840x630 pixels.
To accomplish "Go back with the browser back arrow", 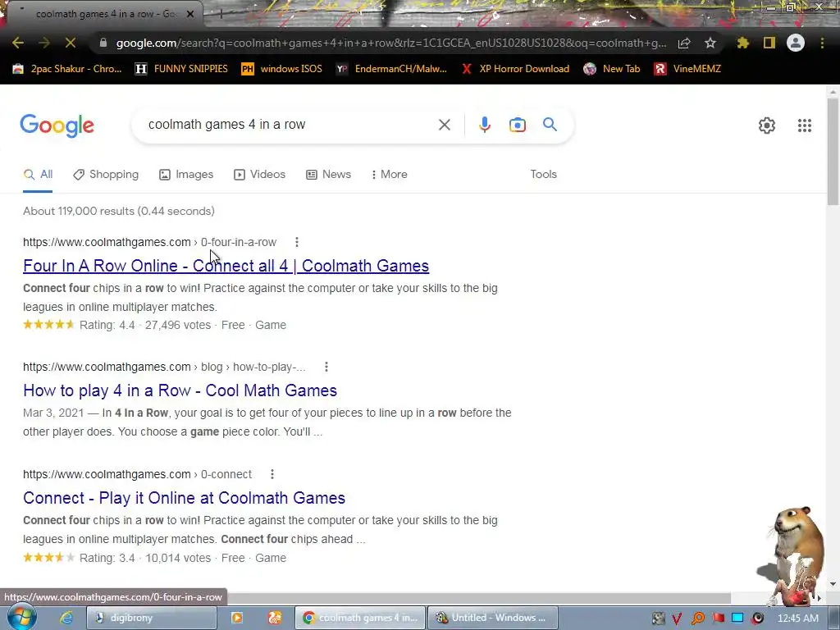I will (x=18, y=43).
